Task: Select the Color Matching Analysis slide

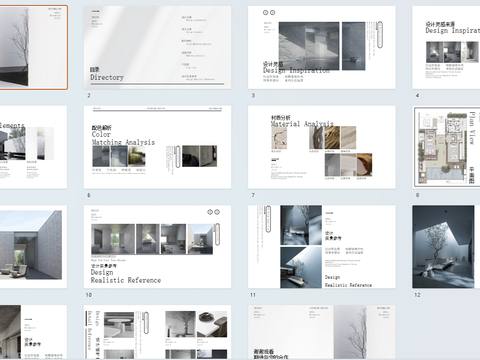Action: point(157,147)
